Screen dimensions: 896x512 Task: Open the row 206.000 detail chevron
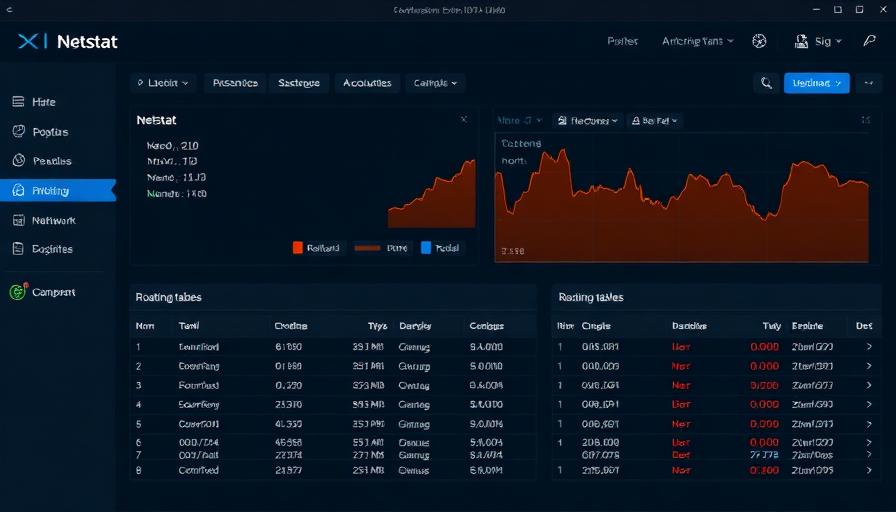click(x=869, y=442)
